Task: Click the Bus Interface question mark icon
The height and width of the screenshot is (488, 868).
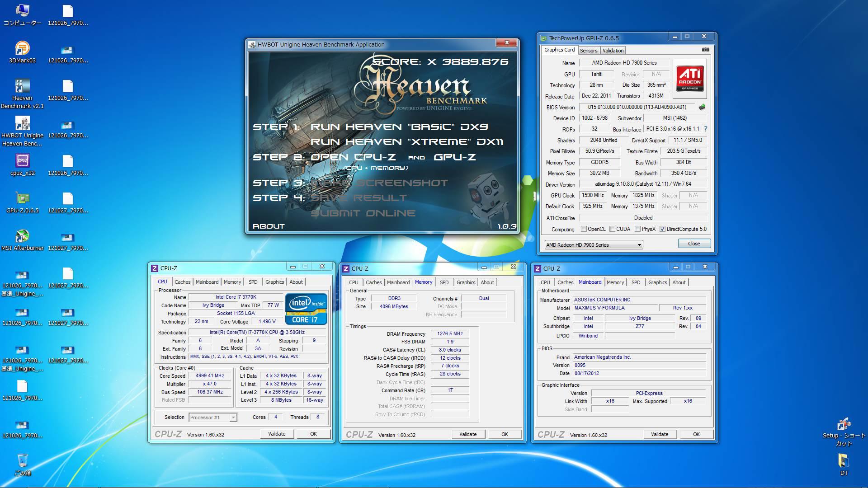Action: (705, 129)
